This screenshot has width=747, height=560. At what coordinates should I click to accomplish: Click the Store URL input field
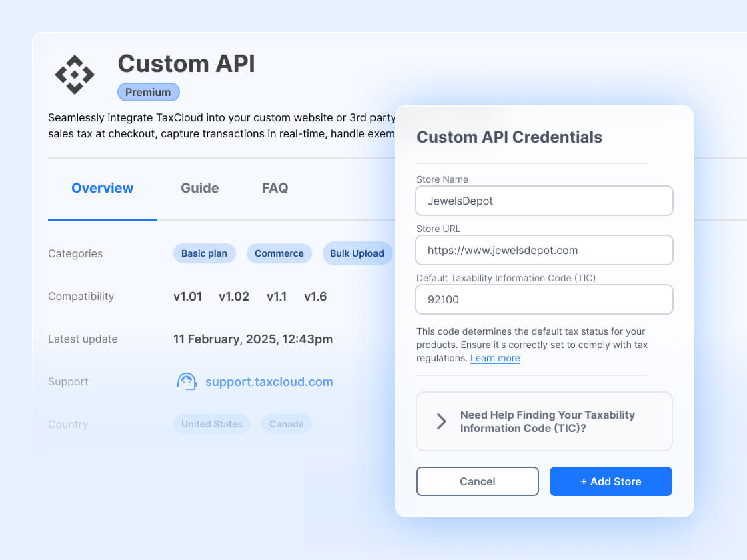(x=544, y=250)
